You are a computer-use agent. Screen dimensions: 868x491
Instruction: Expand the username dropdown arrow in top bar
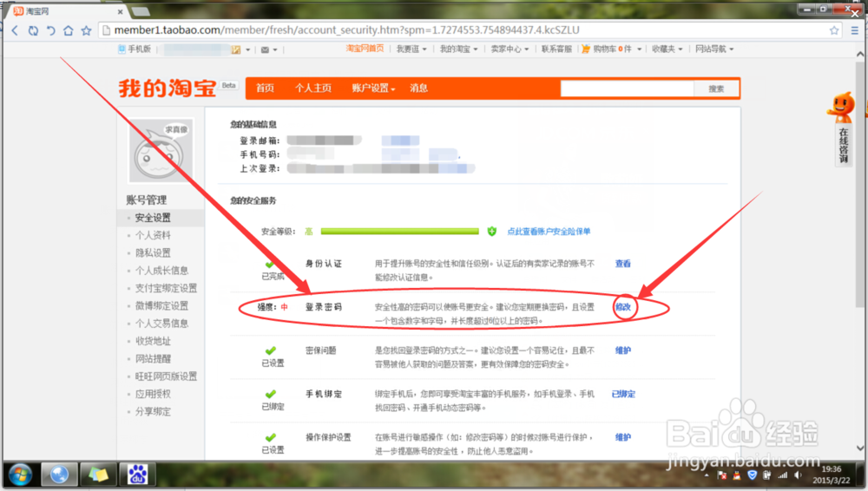[x=248, y=49]
